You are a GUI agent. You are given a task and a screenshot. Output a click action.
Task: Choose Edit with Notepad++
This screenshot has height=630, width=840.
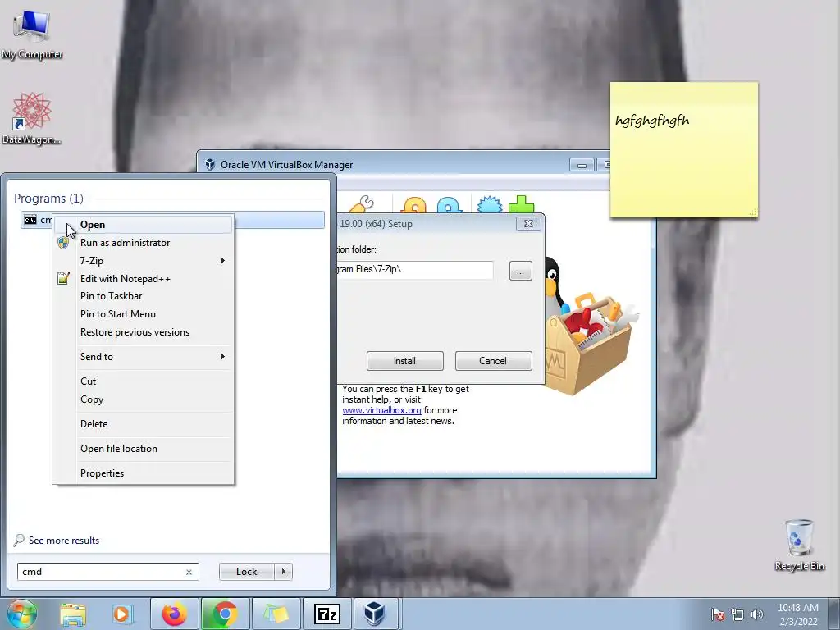click(x=143, y=279)
